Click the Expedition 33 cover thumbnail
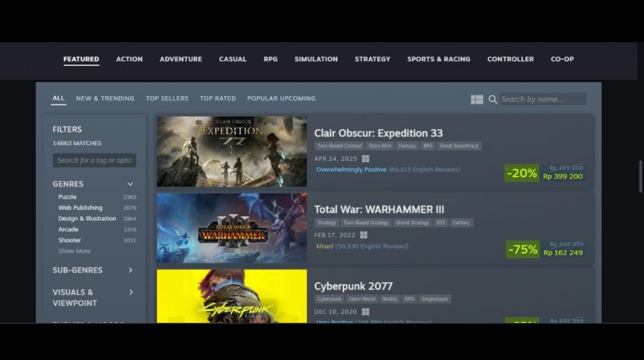Viewport: 644px width, 360px height. click(231, 151)
